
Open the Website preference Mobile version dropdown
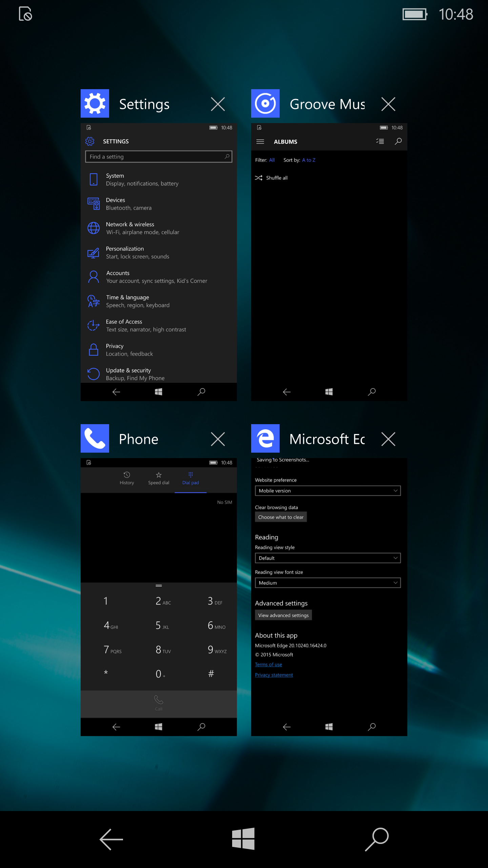pyautogui.click(x=328, y=491)
